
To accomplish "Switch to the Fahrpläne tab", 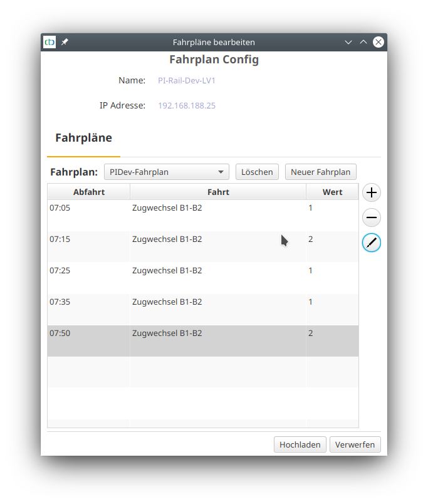I will (83, 138).
